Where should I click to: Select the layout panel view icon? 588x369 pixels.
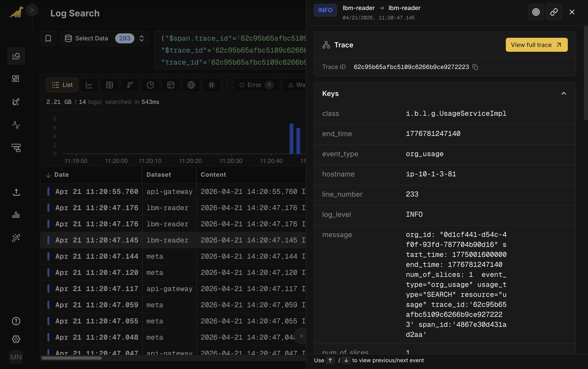[171, 85]
